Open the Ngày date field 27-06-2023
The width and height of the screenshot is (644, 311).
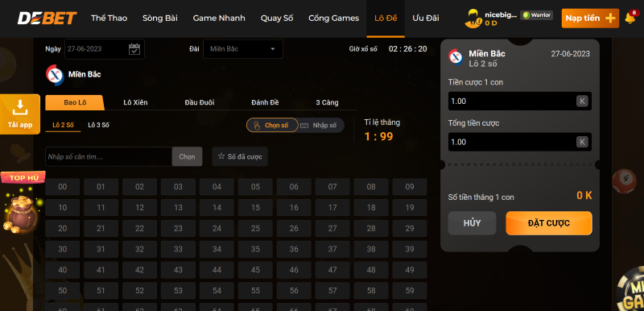(x=105, y=49)
